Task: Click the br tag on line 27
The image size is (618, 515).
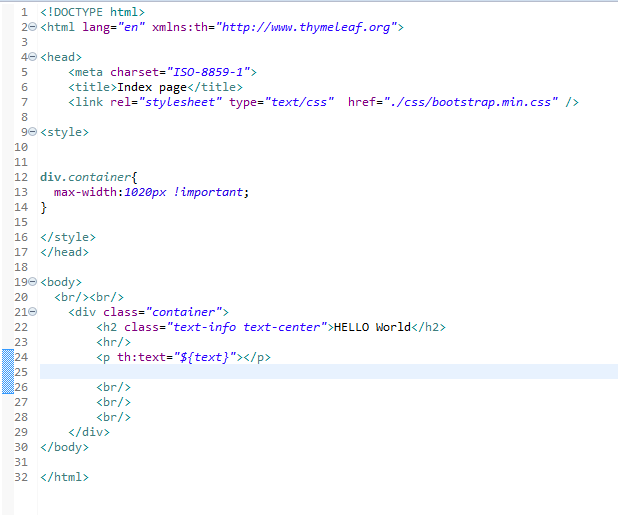Action: (x=114, y=402)
